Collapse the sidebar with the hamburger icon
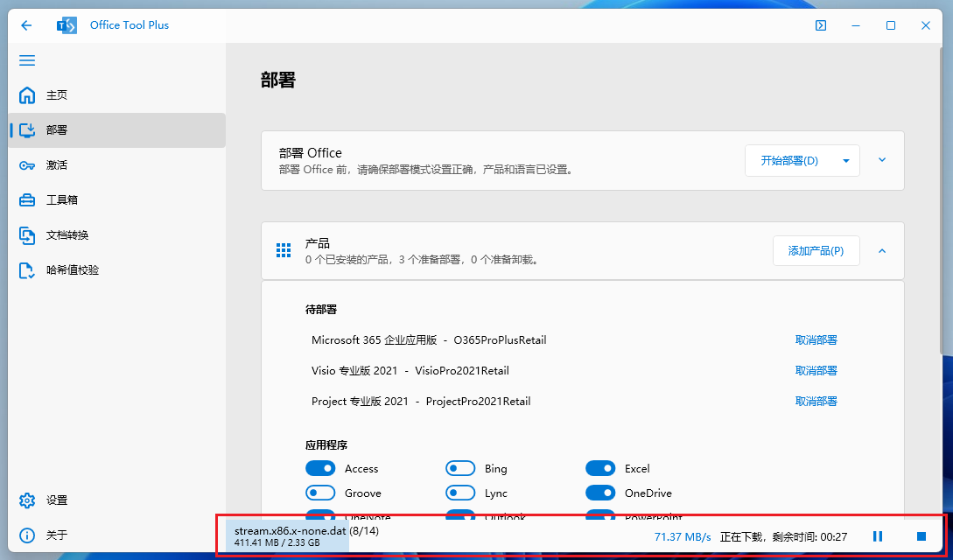Viewport: 953px width, 560px height. (x=27, y=60)
